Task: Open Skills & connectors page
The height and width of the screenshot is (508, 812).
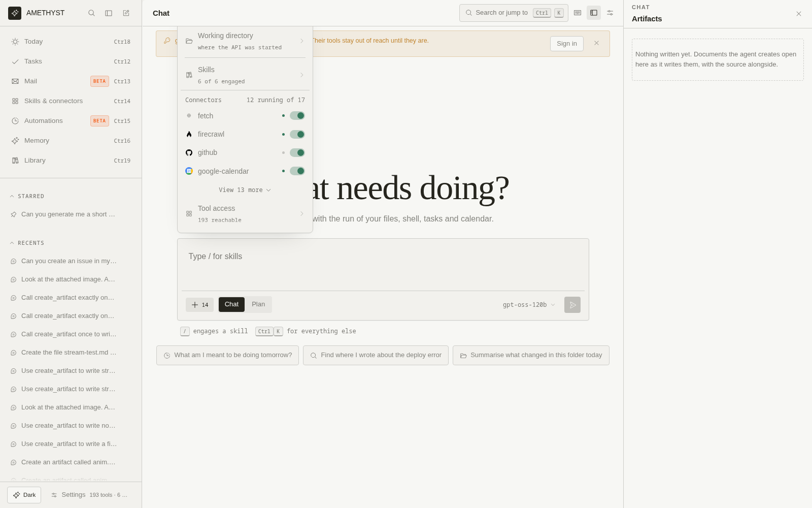Action: tap(71, 101)
